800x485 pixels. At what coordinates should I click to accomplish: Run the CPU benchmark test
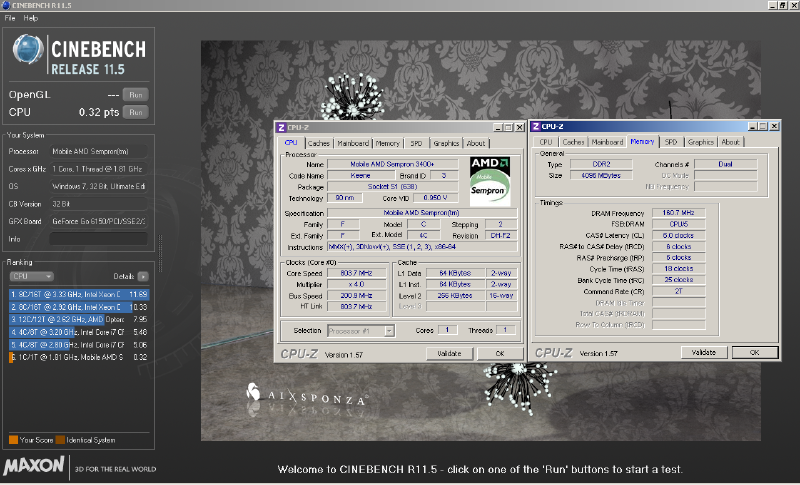(135, 112)
